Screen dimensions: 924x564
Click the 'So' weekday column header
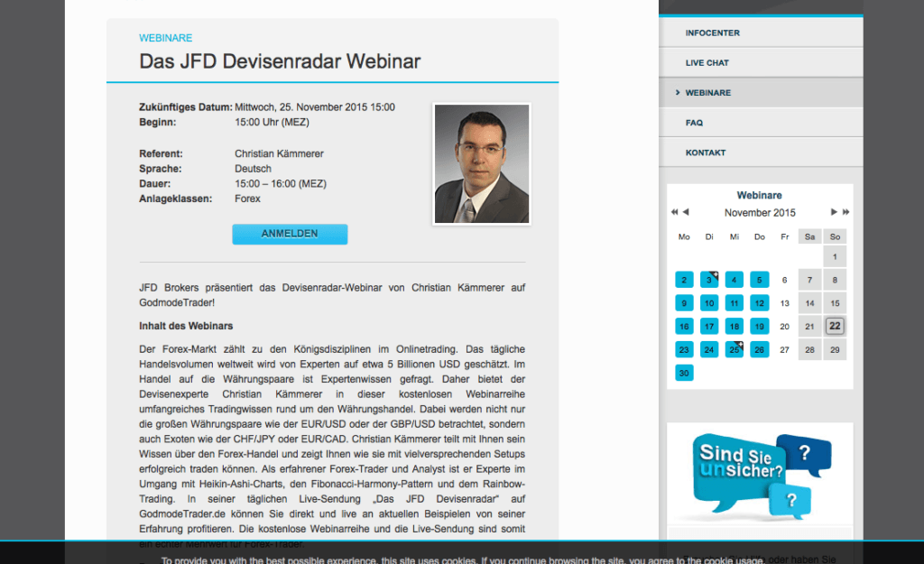(x=835, y=237)
